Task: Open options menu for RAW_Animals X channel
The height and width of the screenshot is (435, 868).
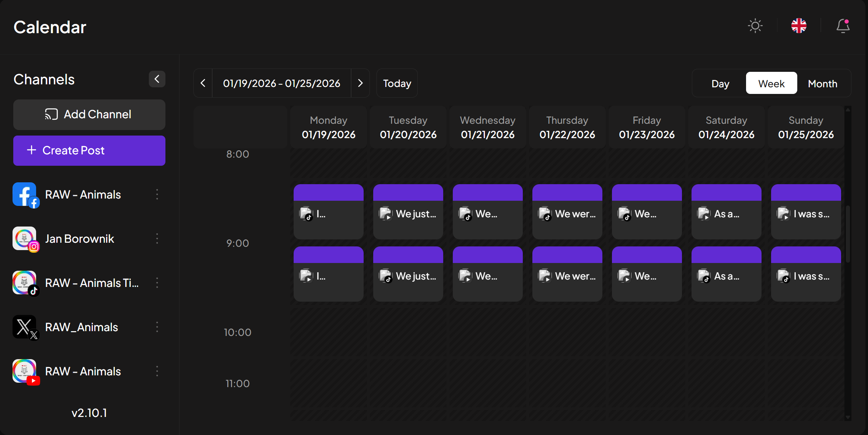Action: pos(157,327)
